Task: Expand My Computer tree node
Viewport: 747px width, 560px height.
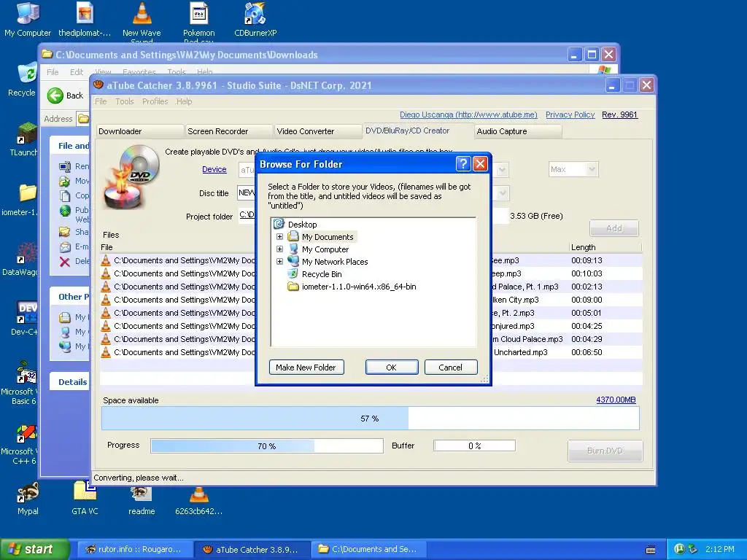Action: click(279, 249)
